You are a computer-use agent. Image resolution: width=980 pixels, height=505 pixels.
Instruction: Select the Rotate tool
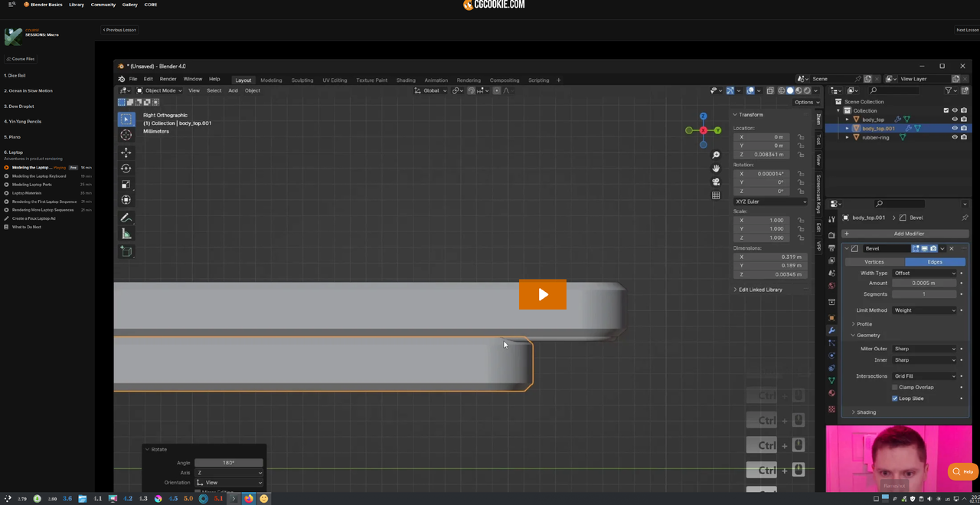click(x=126, y=168)
